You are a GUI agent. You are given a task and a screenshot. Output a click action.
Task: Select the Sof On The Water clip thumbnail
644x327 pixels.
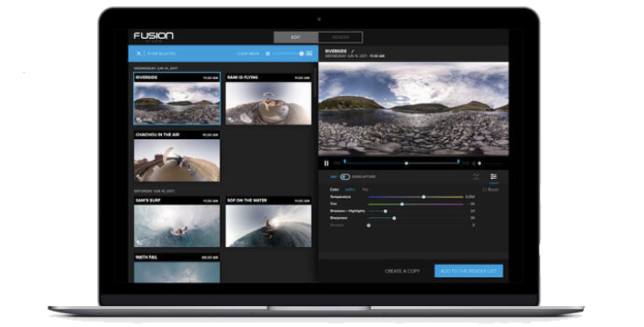268,222
